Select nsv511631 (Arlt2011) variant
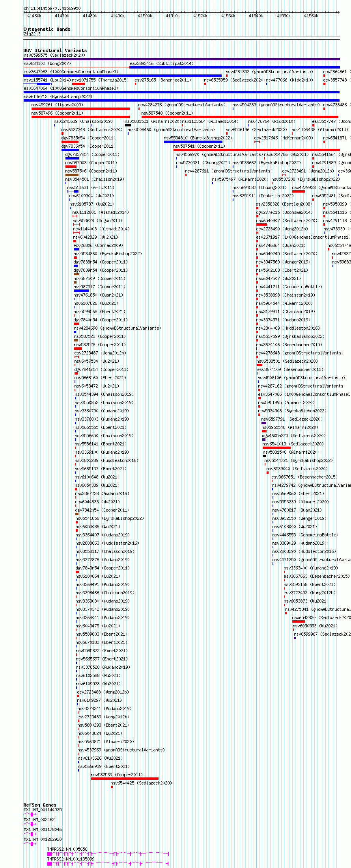This screenshot has width=351, height=868. coord(90,187)
